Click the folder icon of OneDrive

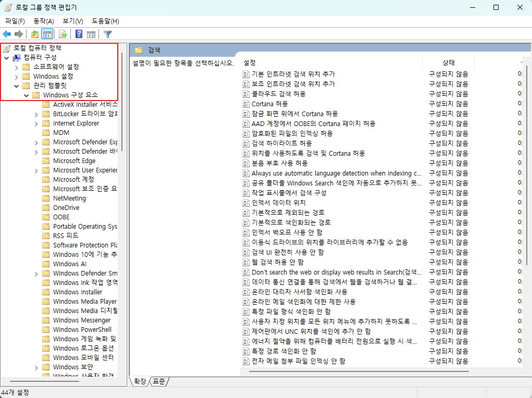tap(46, 208)
